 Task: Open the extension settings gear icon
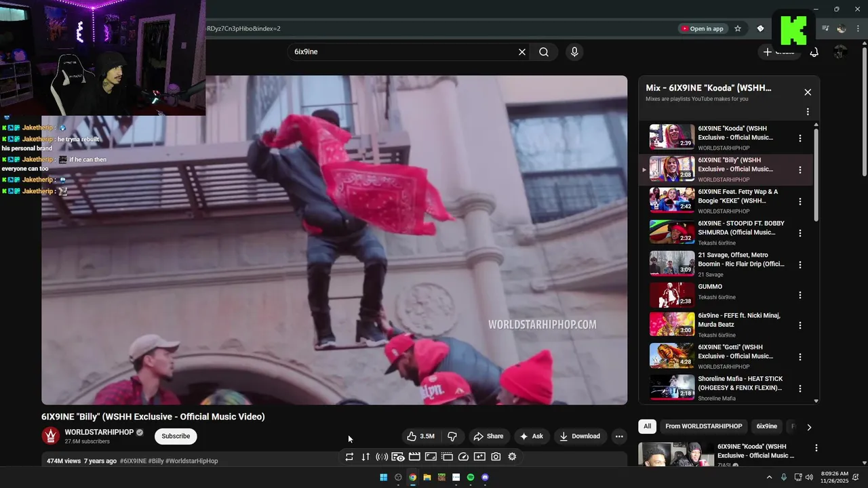pos(512,457)
